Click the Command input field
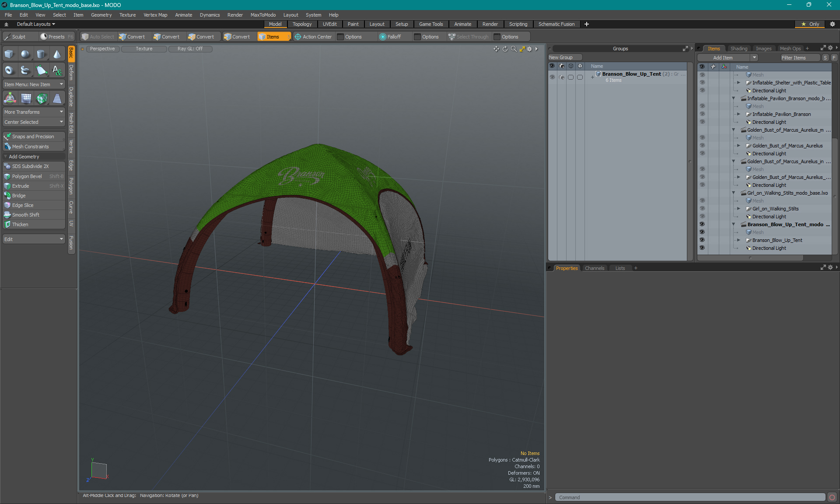Image resolution: width=840 pixels, height=504 pixels. 690,497
